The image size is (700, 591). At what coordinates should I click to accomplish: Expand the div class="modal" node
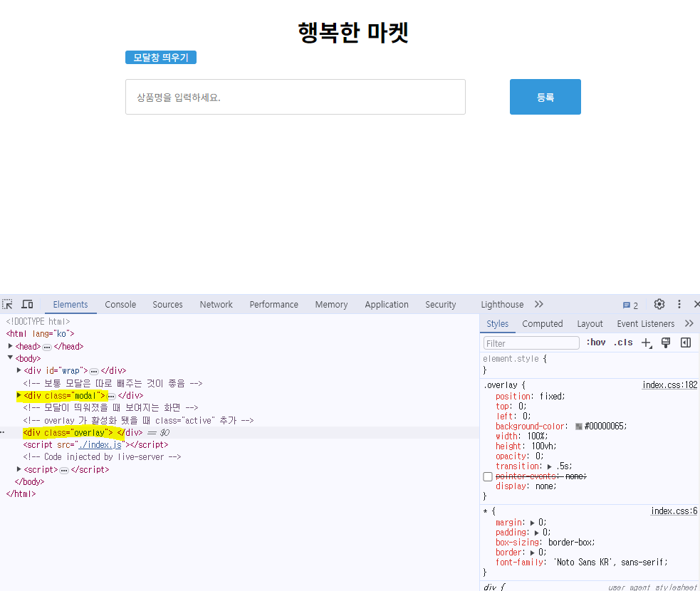(x=19, y=395)
